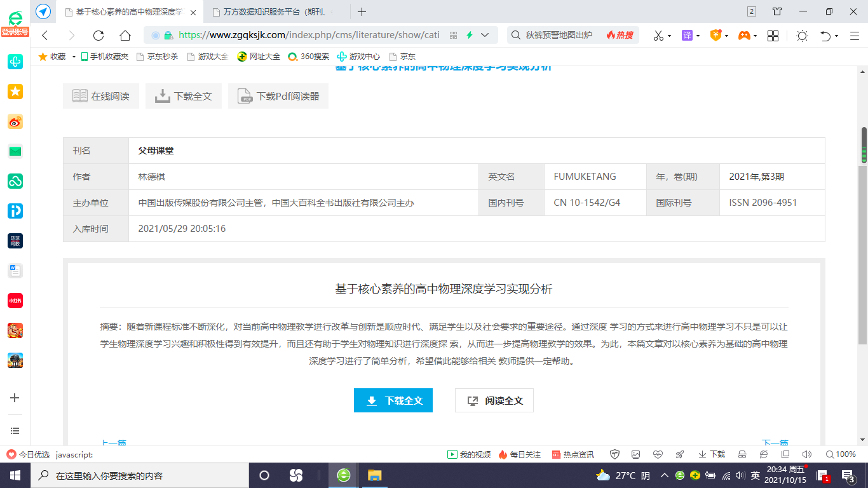Toggle page sound speaker icon in status bar
The image size is (868, 488).
point(807,454)
